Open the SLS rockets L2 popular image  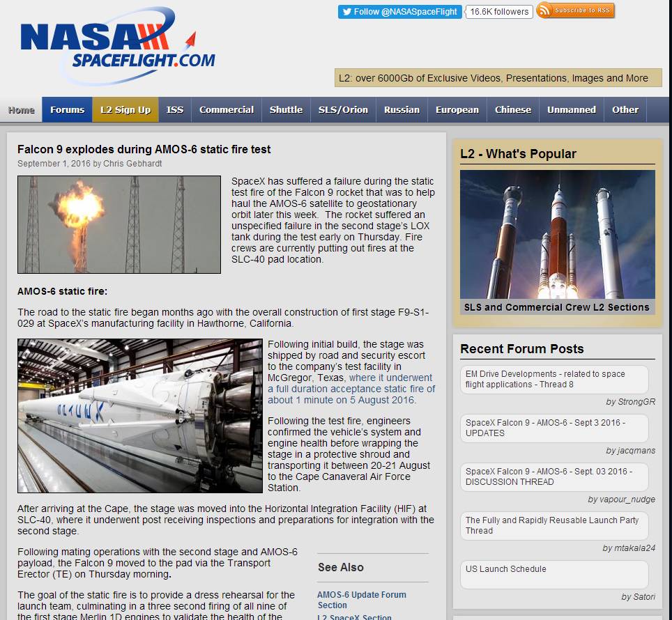[558, 234]
